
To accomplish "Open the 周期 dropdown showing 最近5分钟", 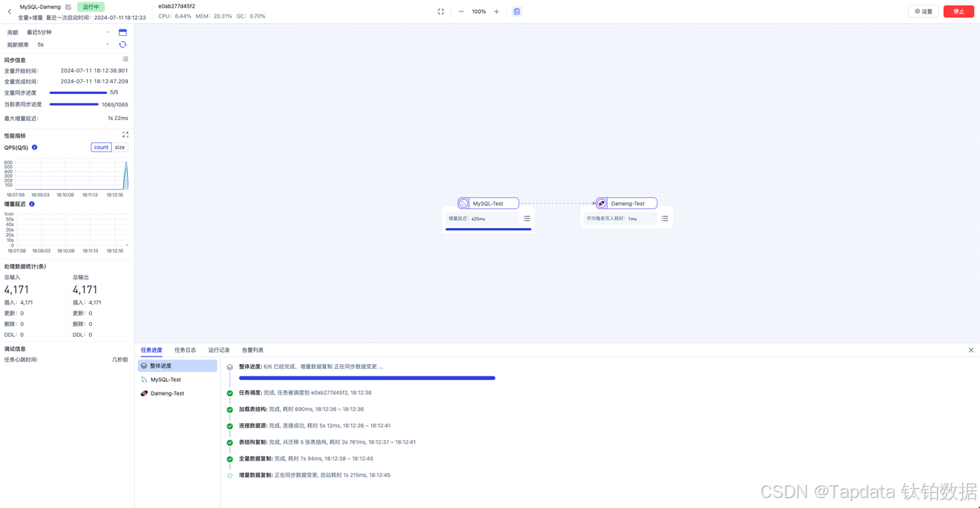I will click(x=68, y=32).
